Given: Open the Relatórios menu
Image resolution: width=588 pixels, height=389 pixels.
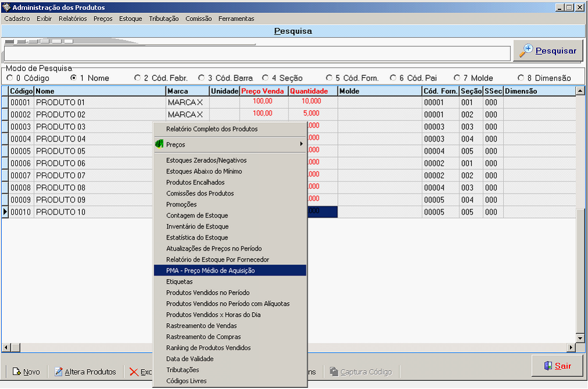Looking at the screenshot, I should [73, 19].
